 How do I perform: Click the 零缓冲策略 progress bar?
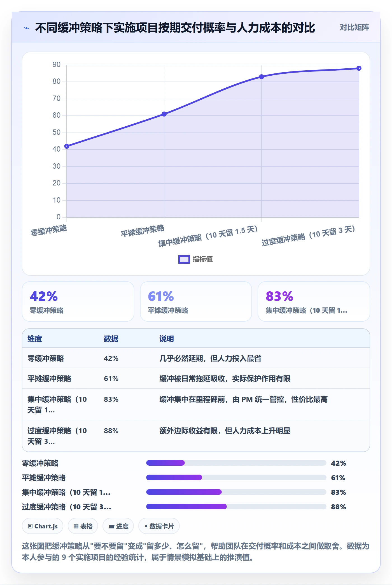(236, 463)
